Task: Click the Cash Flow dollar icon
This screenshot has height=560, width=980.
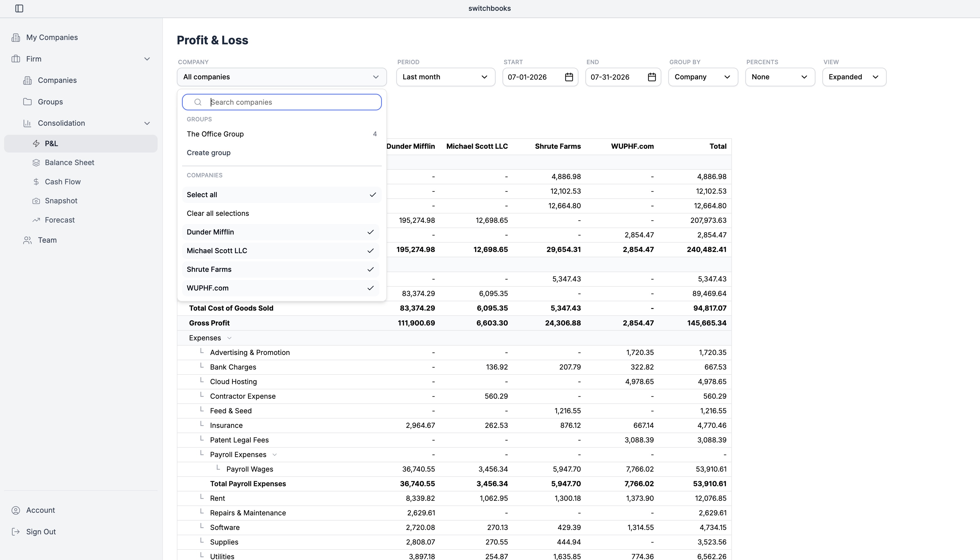Action: 36,182
